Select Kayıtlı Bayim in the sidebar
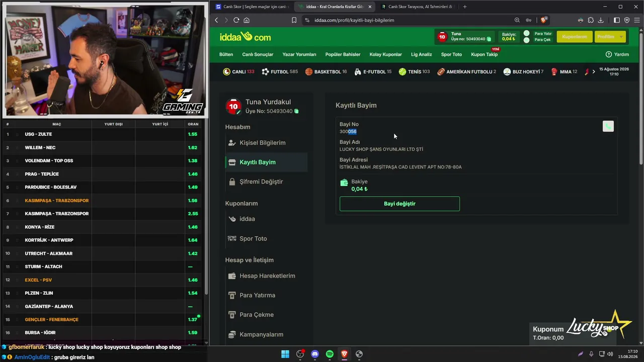 coord(266,162)
